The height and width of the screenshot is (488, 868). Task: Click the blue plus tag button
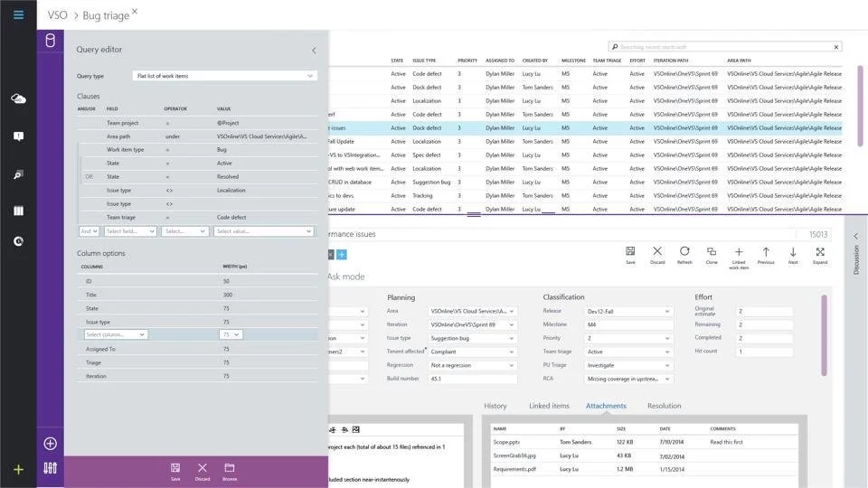coord(342,255)
